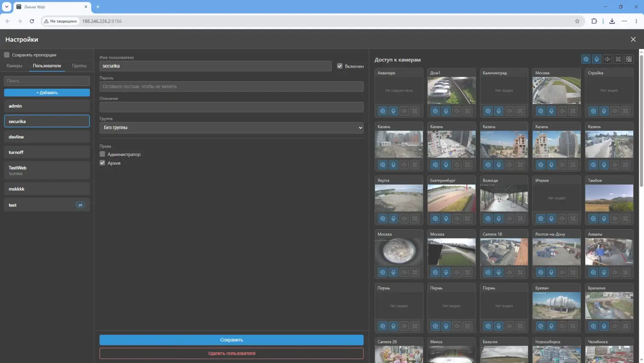Toggle PTZ control for all cameras in header
Viewport: 644px width, 363px height.
click(x=618, y=59)
